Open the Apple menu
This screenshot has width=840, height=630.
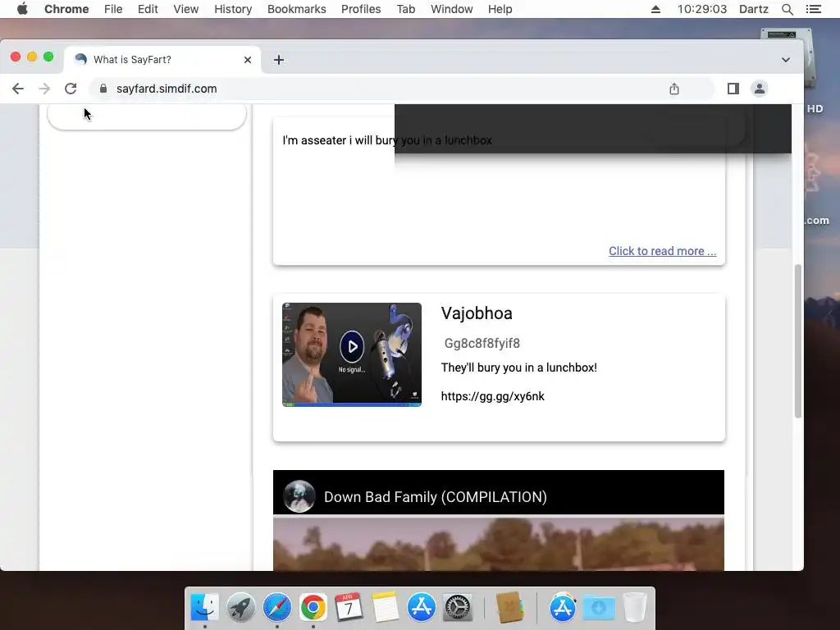point(22,9)
